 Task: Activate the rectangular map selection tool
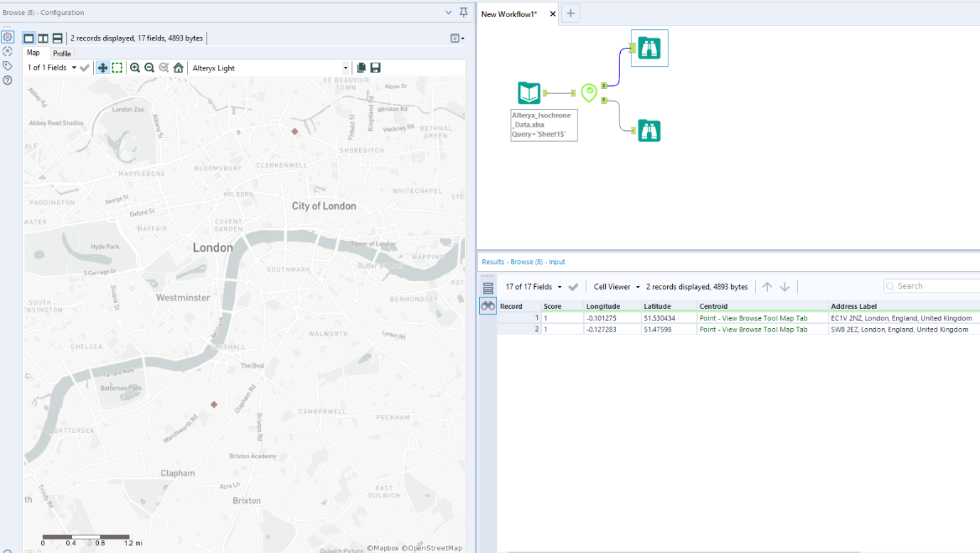(x=116, y=67)
